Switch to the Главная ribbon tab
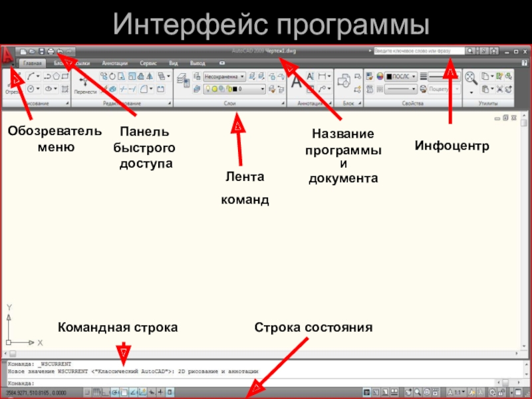 pyautogui.click(x=32, y=63)
